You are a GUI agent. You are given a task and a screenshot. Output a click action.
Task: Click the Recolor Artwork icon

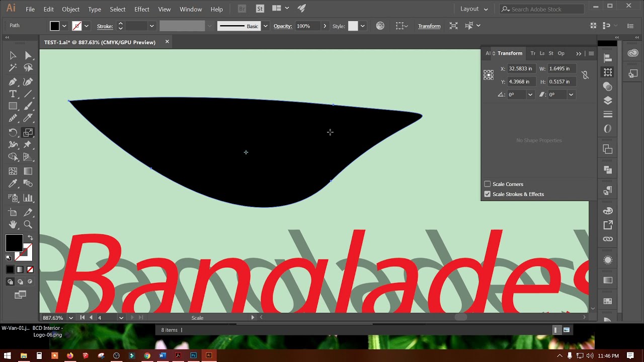[x=380, y=26]
